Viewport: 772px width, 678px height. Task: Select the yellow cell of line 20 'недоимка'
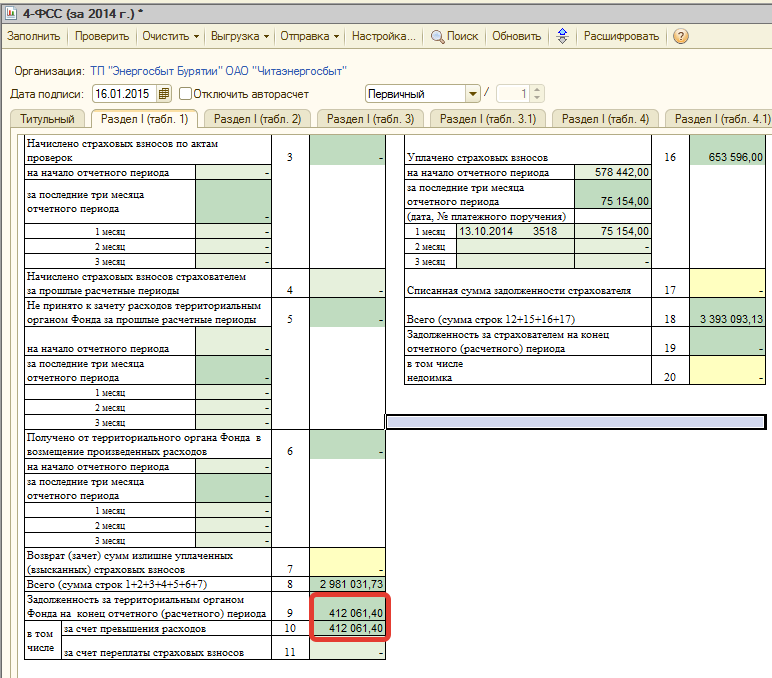(x=727, y=370)
